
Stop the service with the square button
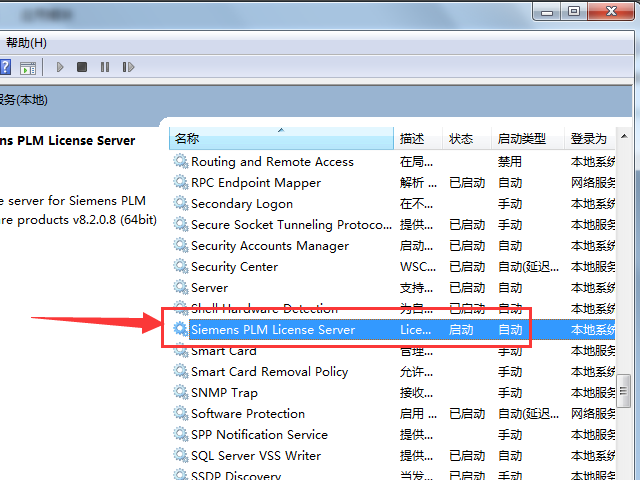tap(82, 67)
